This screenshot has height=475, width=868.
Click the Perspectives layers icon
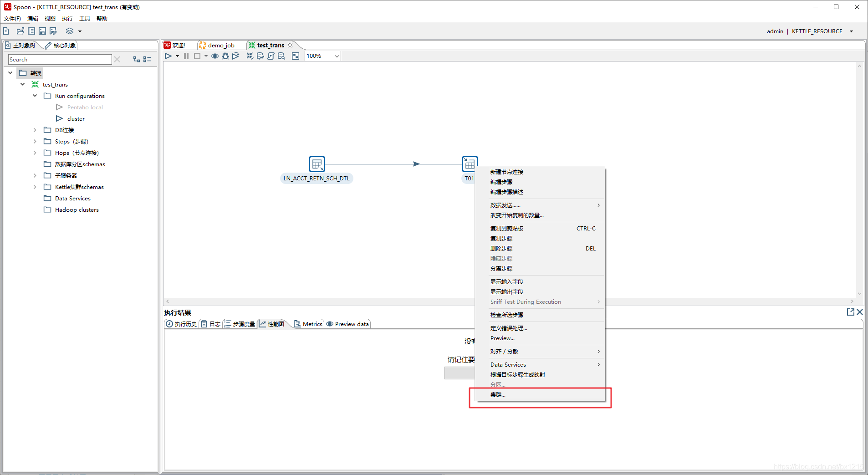pyautogui.click(x=70, y=31)
